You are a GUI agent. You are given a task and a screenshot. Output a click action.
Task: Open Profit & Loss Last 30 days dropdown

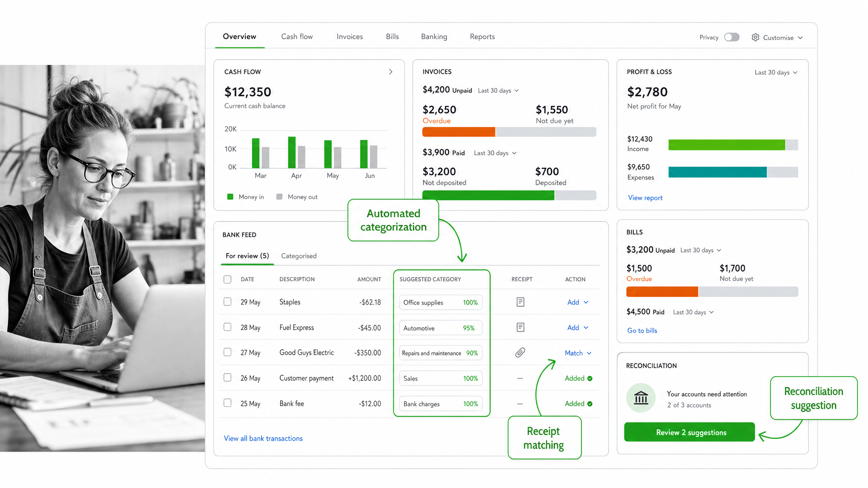click(x=776, y=72)
